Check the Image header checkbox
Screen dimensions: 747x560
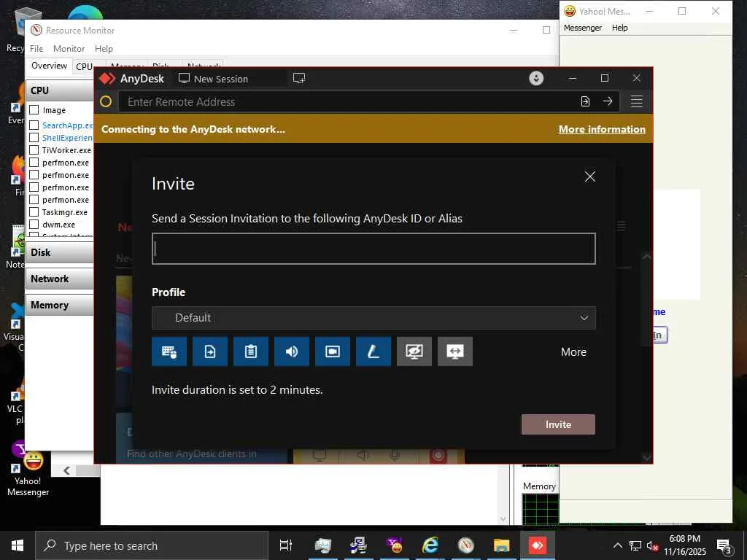coord(34,110)
